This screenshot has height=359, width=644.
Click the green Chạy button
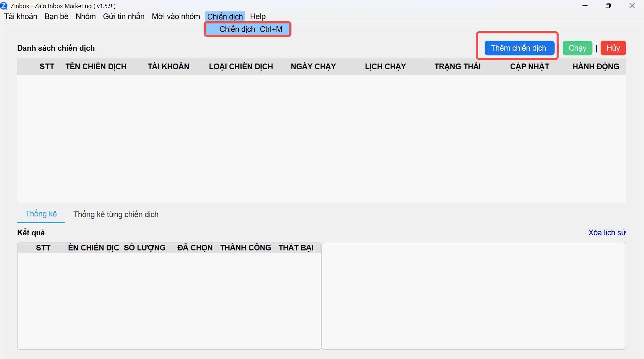[577, 48]
